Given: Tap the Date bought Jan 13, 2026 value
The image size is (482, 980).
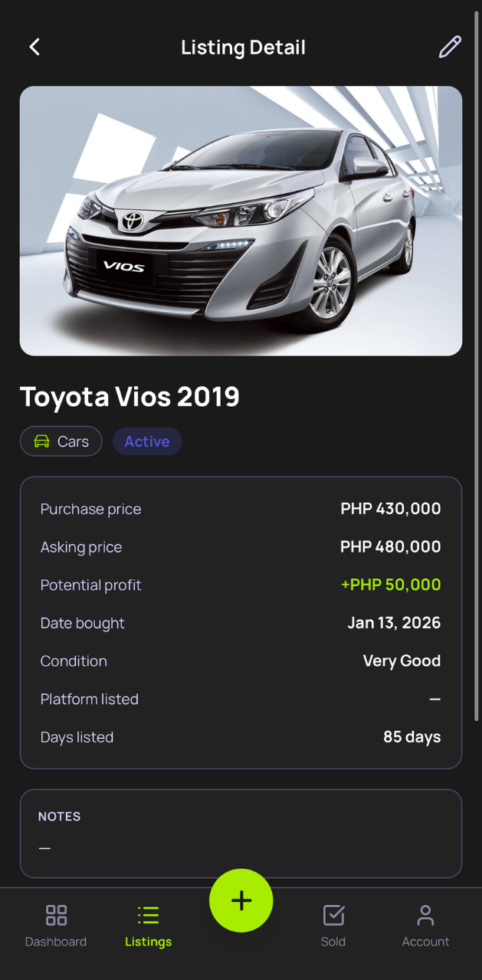Looking at the screenshot, I should [x=394, y=623].
